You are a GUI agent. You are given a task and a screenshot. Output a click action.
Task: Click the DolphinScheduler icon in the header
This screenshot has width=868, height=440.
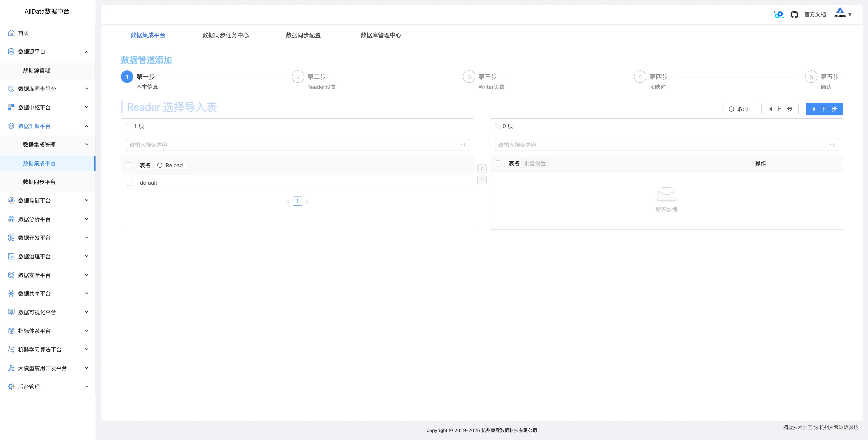point(778,15)
